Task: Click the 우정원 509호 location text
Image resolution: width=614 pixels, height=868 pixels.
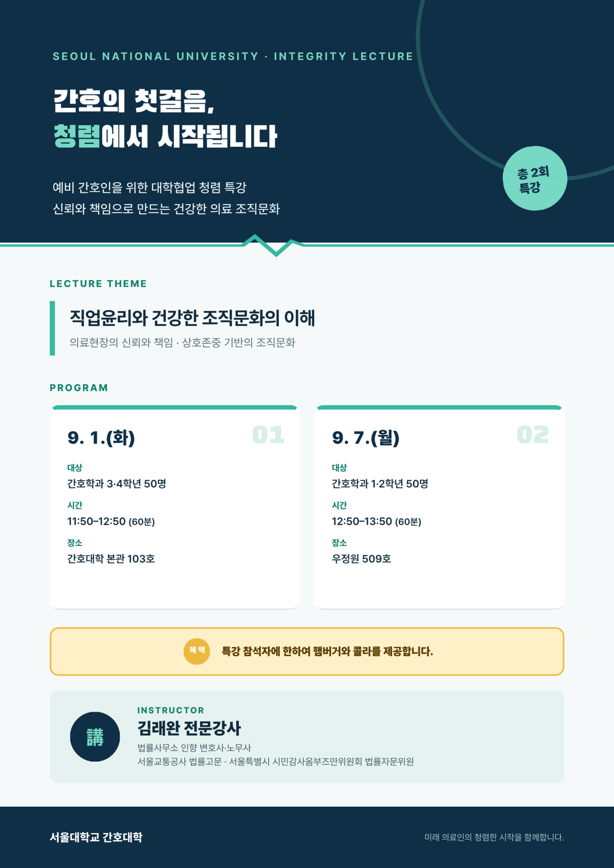Action: [x=361, y=559]
